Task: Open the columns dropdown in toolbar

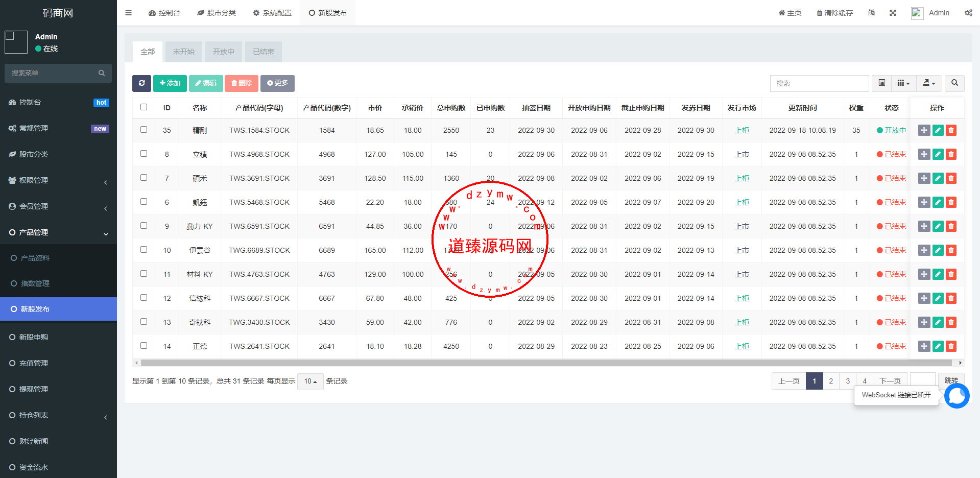Action: [x=903, y=83]
